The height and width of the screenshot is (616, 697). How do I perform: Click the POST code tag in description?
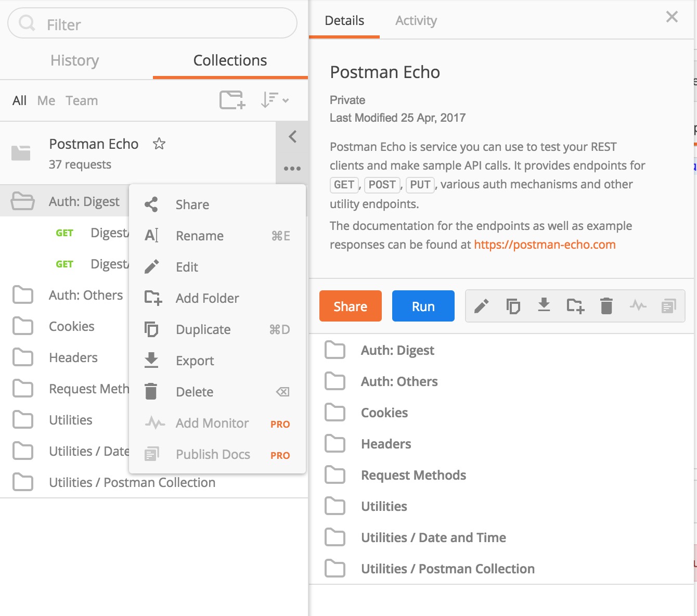click(x=382, y=185)
